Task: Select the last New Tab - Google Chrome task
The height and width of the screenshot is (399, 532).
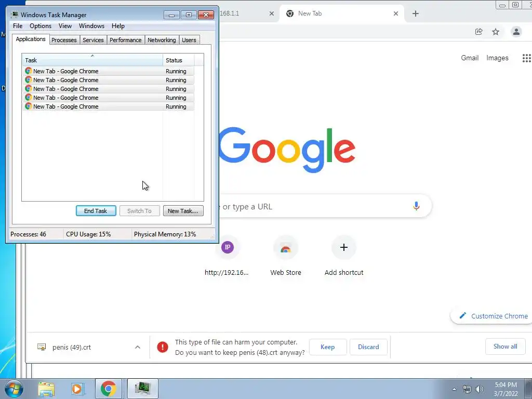Action: (x=109, y=106)
